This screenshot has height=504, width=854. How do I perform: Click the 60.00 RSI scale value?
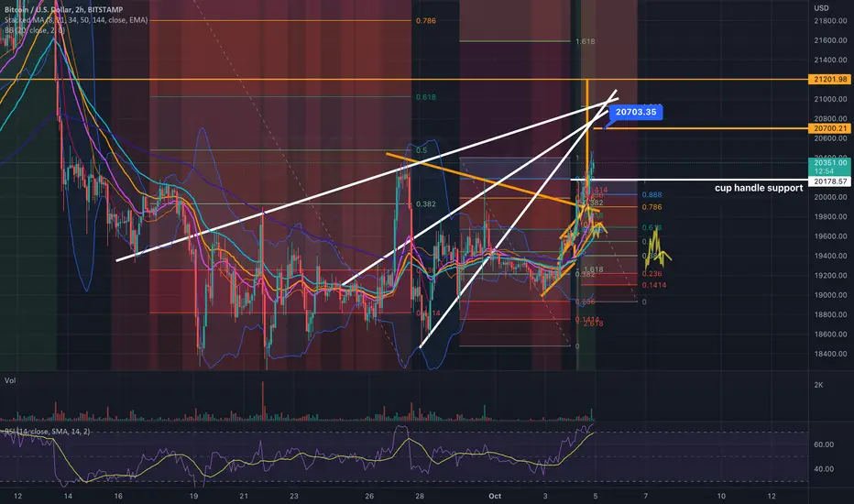824,444
